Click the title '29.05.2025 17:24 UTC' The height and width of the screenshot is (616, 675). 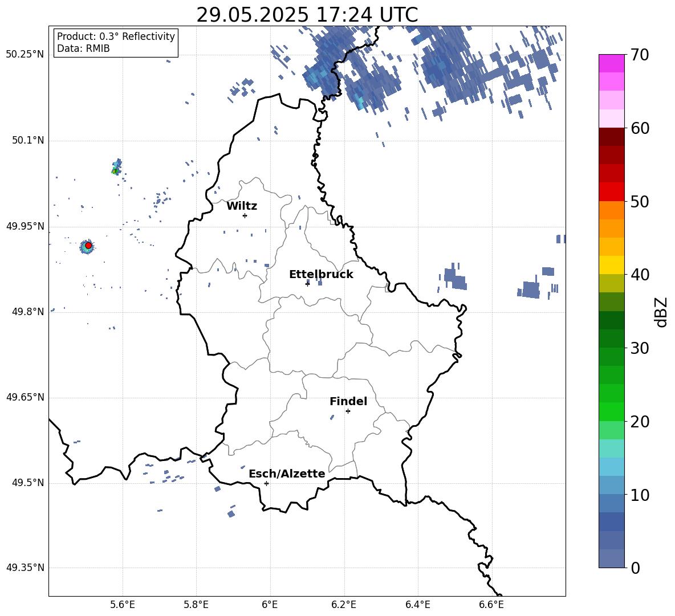coord(307,15)
